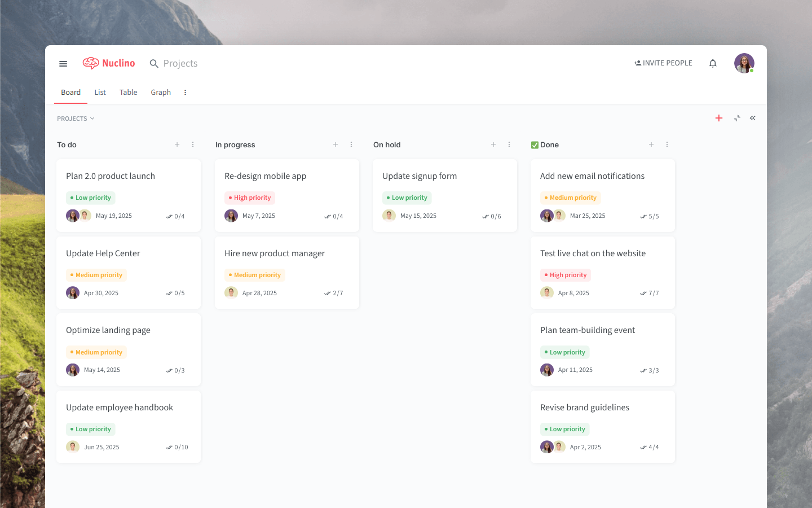Image resolution: width=812 pixels, height=508 pixels.
Task: Click the 5/5 checklist on Add new email notifications
Action: coord(649,216)
